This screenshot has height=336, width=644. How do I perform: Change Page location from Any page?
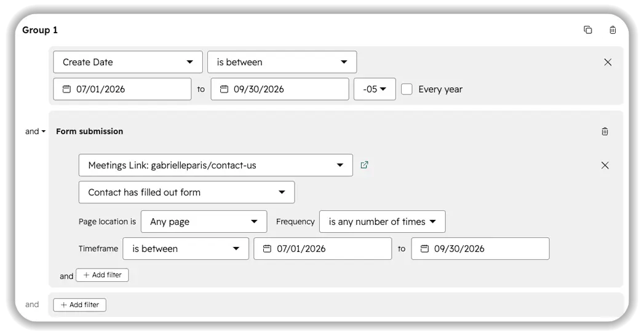tap(204, 222)
